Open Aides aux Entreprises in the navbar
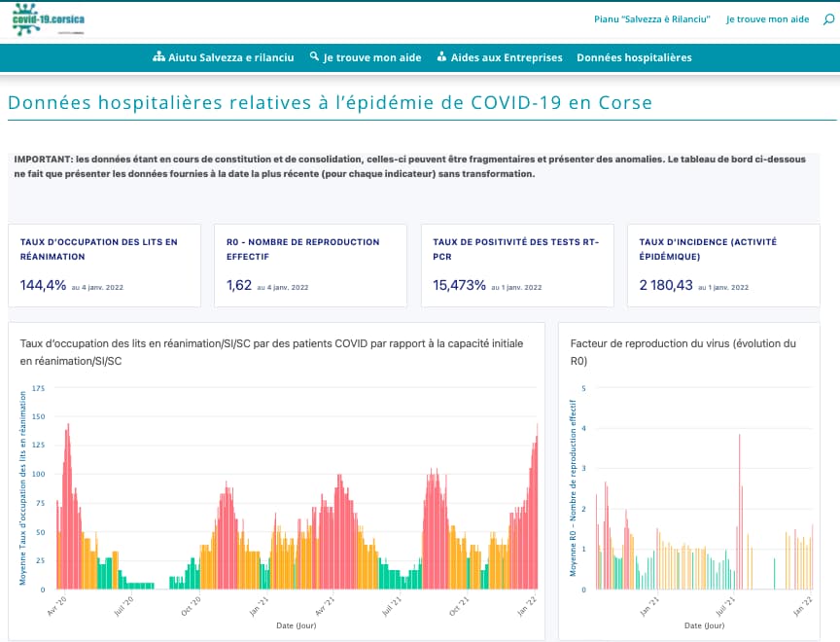Image resolution: width=840 pixels, height=642 pixels. [x=506, y=57]
